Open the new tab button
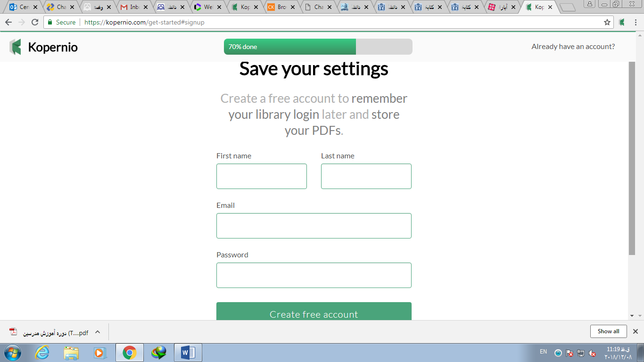This screenshot has height=362, width=644. point(568,7)
